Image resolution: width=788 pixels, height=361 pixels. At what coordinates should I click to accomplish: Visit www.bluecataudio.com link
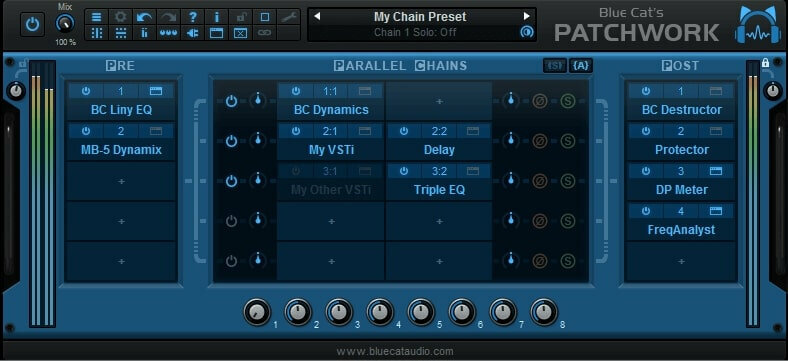(x=395, y=351)
